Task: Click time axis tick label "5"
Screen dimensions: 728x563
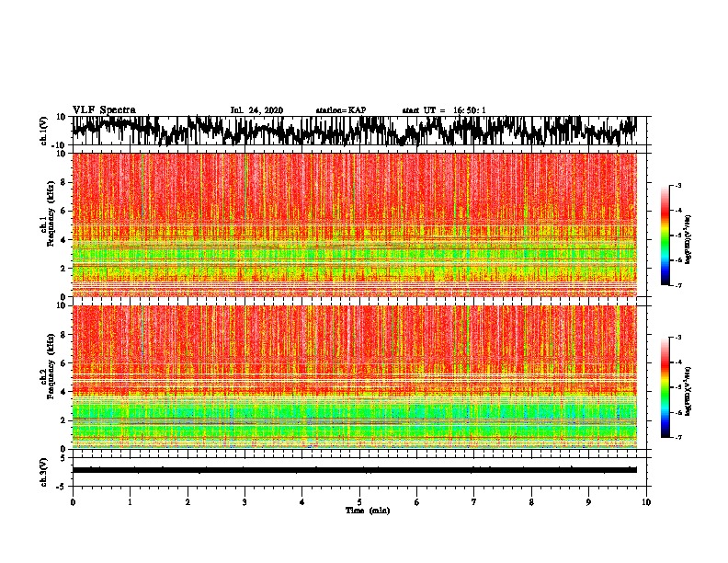Action: click(359, 502)
